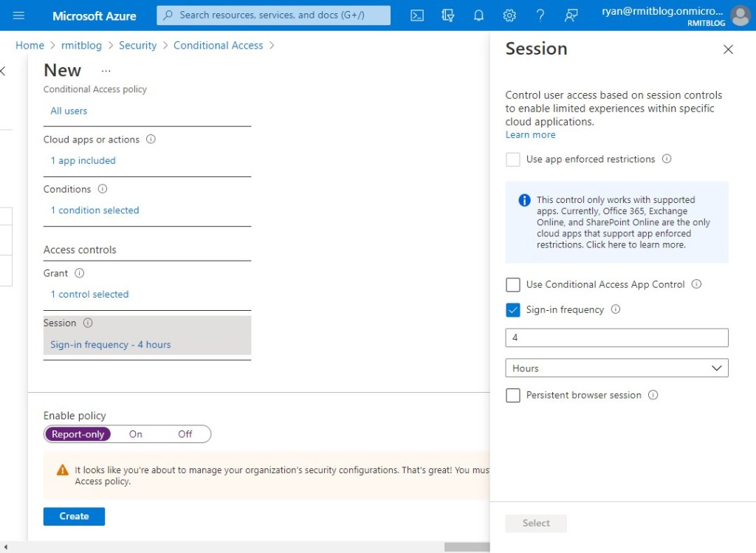Set Enable policy to Report-only
The height and width of the screenshot is (553, 756).
78,434
